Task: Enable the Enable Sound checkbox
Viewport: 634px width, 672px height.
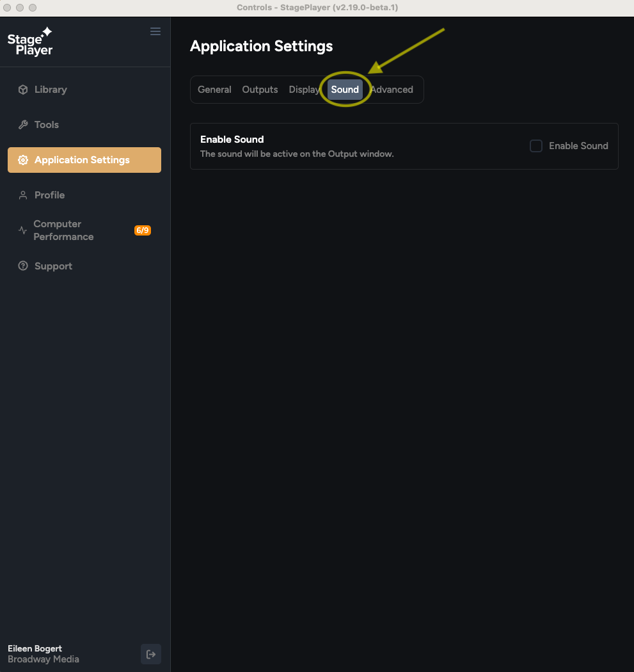Action: point(536,146)
